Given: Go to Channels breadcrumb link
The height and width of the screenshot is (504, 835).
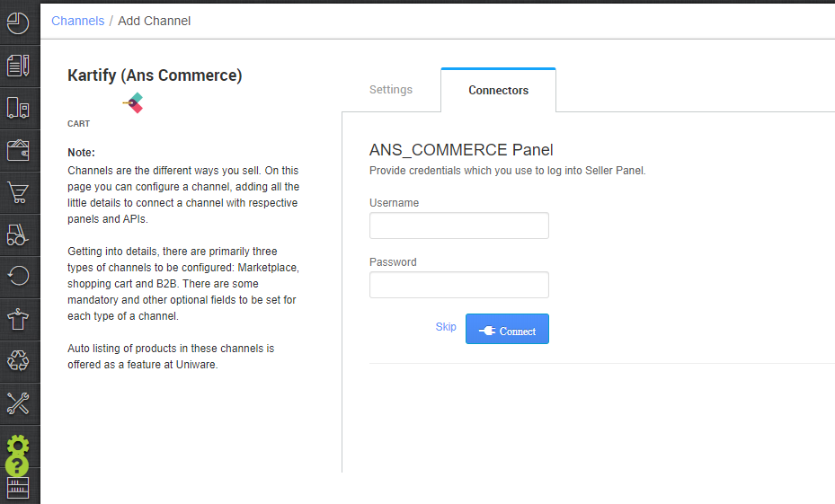Looking at the screenshot, I should [78, 21].
